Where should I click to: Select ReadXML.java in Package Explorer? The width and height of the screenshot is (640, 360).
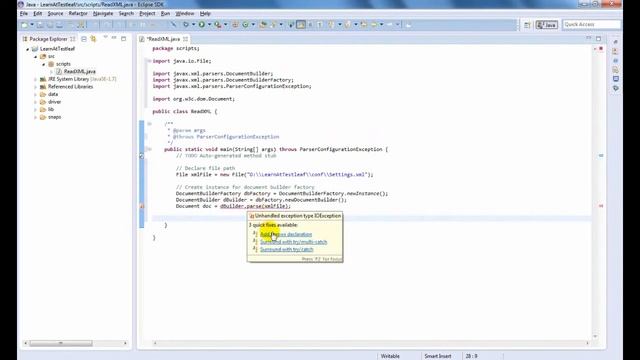tap(80, 71)
